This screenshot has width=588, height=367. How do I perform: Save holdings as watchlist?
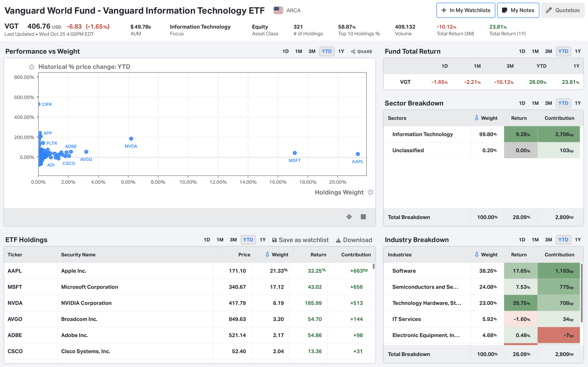[300, 240]
